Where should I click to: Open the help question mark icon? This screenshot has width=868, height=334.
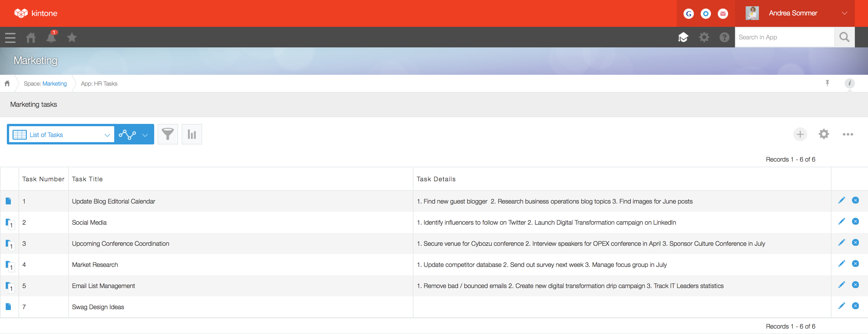[724, 37]
